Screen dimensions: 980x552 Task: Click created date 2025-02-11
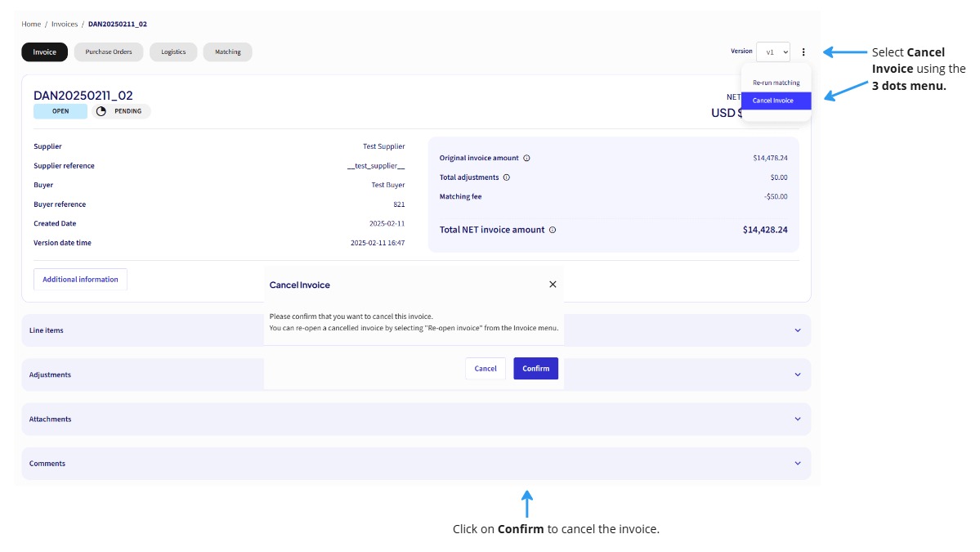coord(387,223)
